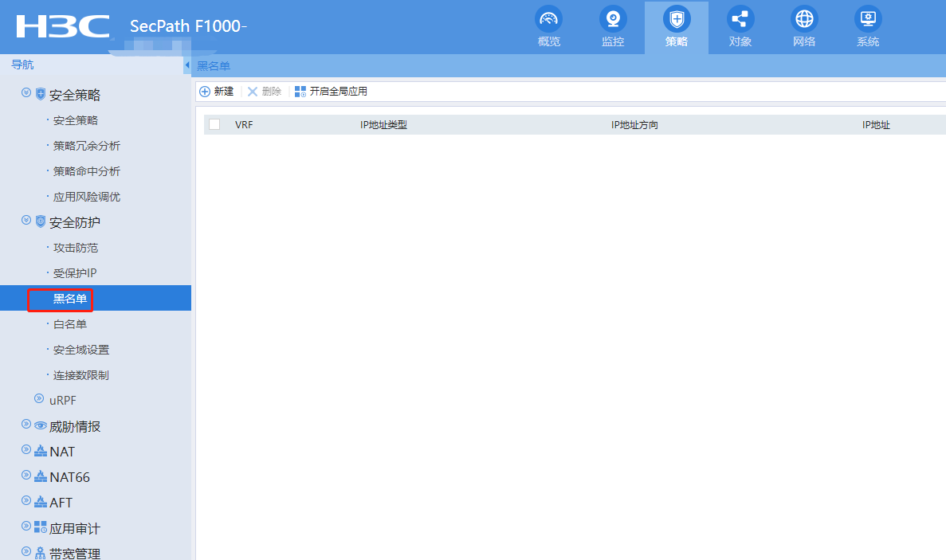Open 攻击防范 in navigation
The width and height of the screenshot is (946, 560).
(x=76, y=248)
